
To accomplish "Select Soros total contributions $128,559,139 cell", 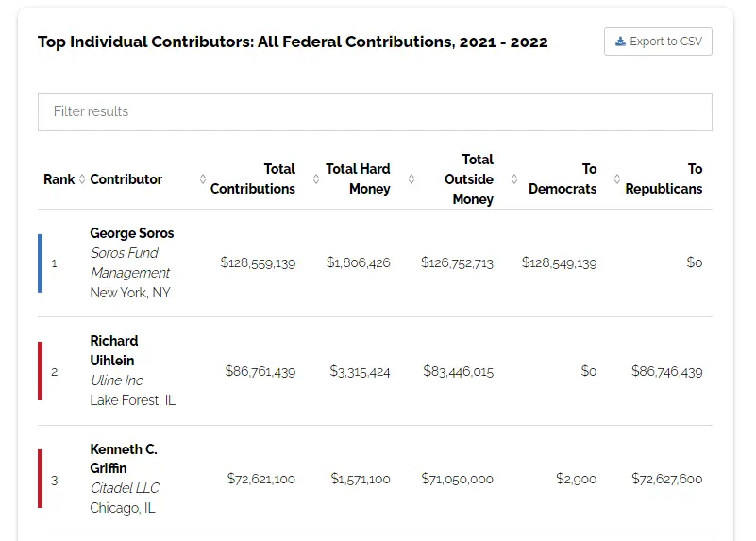I will pos(258,263).
